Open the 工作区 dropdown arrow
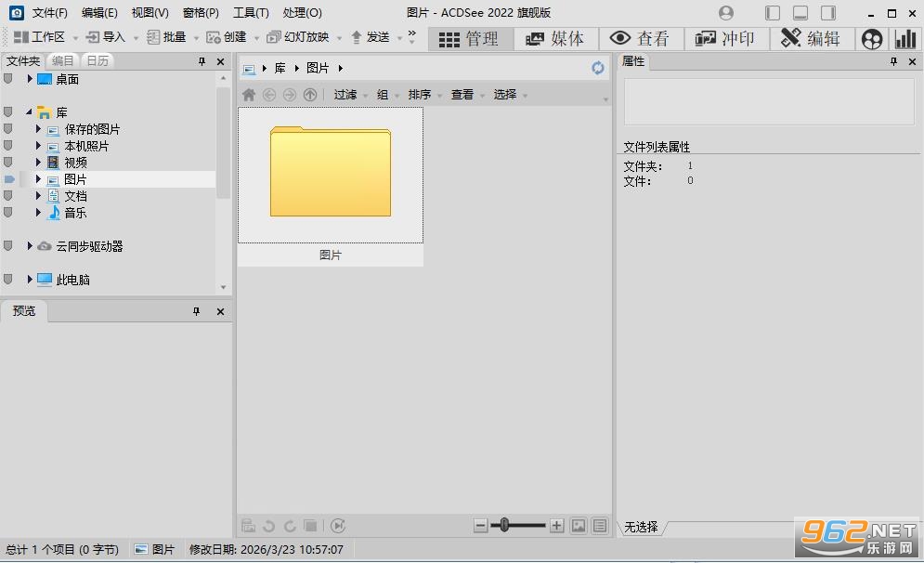924x563 pixels. [x=75, y=38]
